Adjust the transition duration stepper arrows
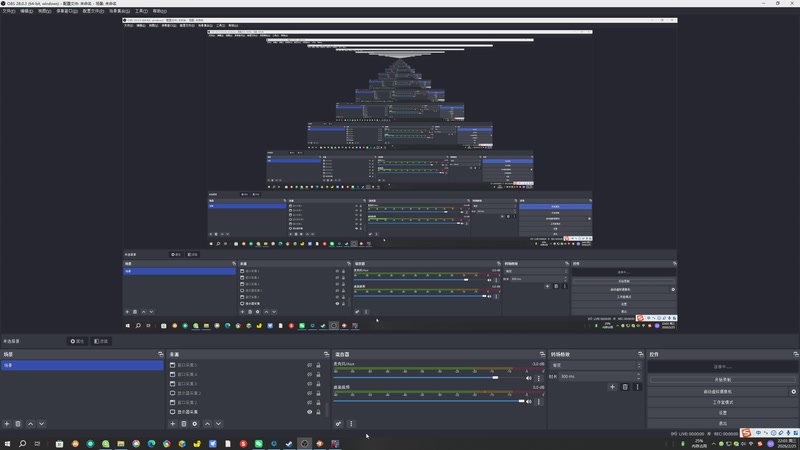The image size is (800, 450). pos(638,377)
